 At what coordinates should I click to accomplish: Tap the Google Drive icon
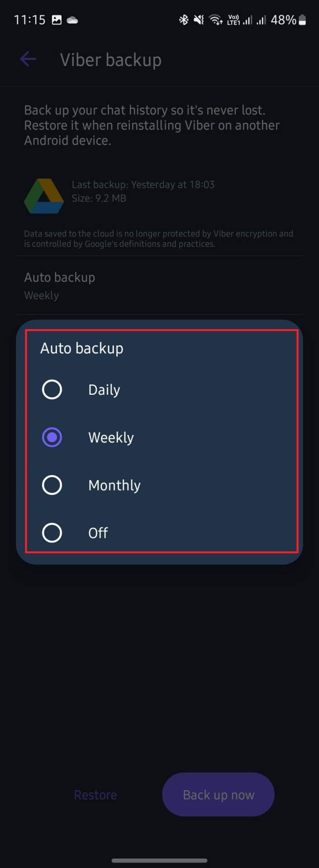(x=44, y=196)
